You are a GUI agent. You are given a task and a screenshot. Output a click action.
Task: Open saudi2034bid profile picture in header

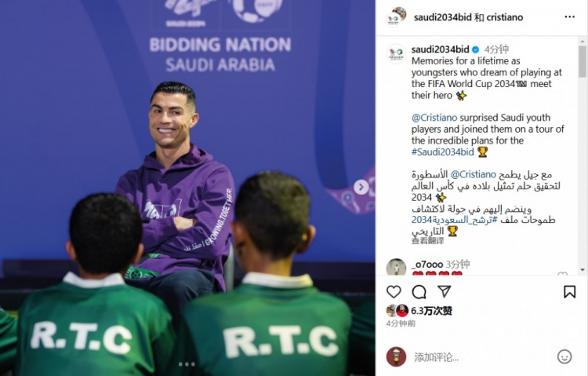coord(396,17)
